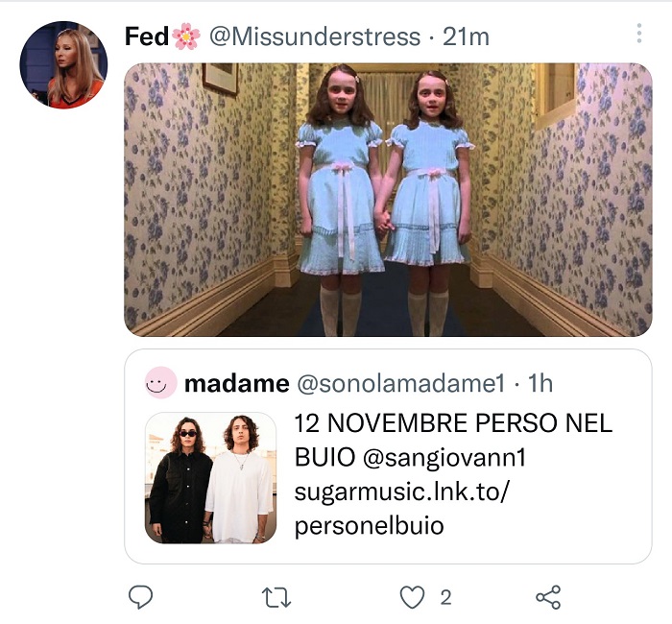This screenshot has height=624, width=672.
Task: Open the tweet's 21m timestamp
Action: pos(466,36)
